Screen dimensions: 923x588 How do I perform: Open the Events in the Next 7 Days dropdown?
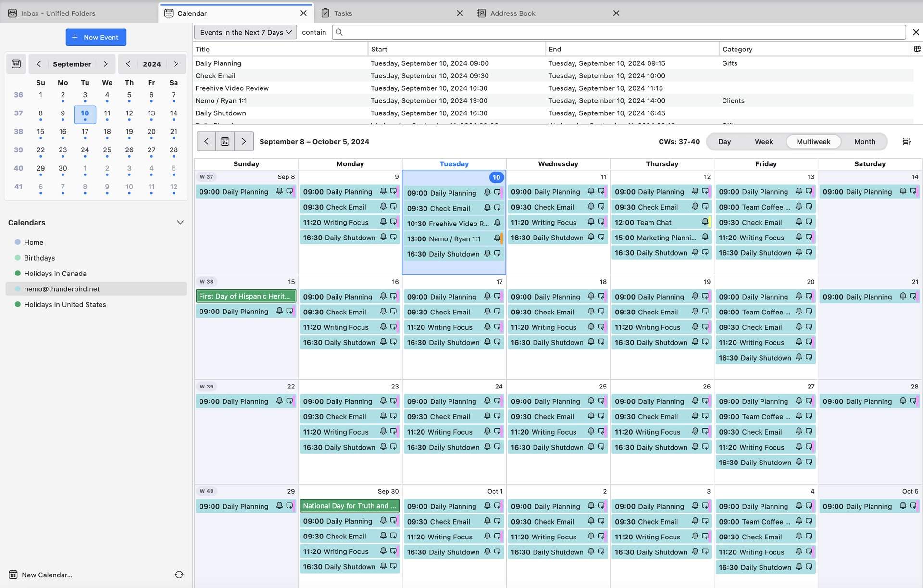tap(246, 32)
